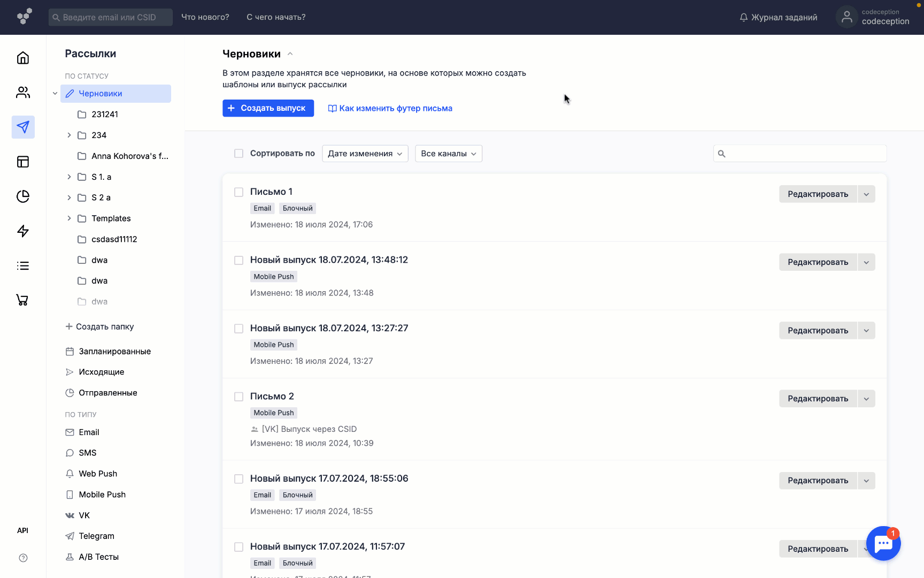Click the user avatar icon
The image size is (924, 578).
click(x=846, y=17)
